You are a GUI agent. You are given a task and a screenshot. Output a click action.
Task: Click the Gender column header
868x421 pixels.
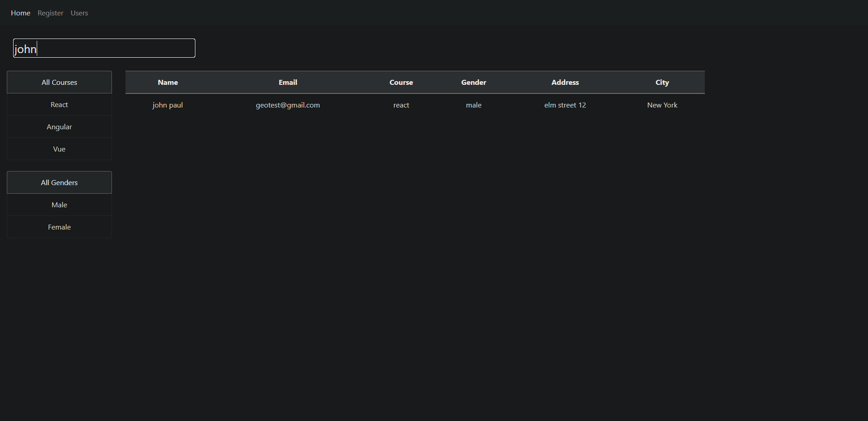click(x=474, y=83)
